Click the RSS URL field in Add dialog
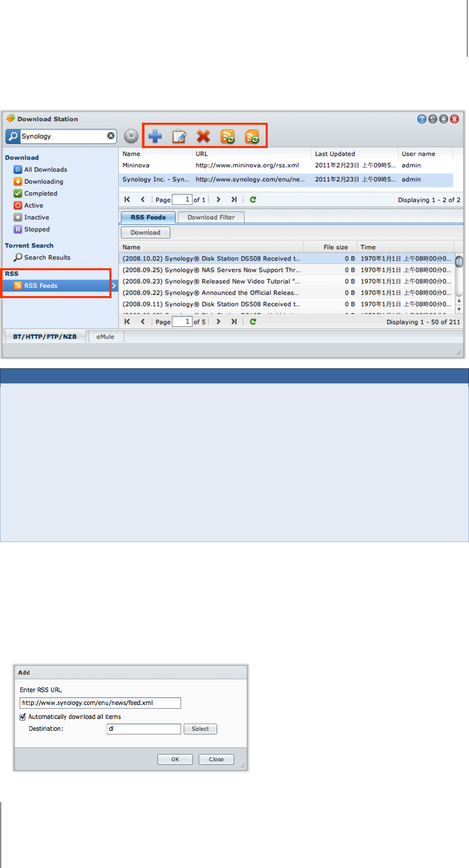 (100, 703)
